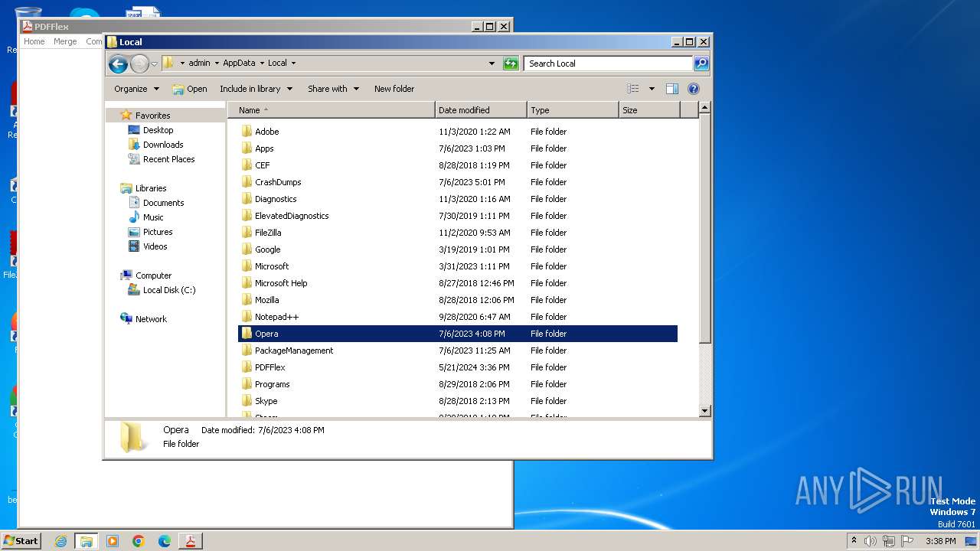Show hidden icons in system tray

point(854,541)
